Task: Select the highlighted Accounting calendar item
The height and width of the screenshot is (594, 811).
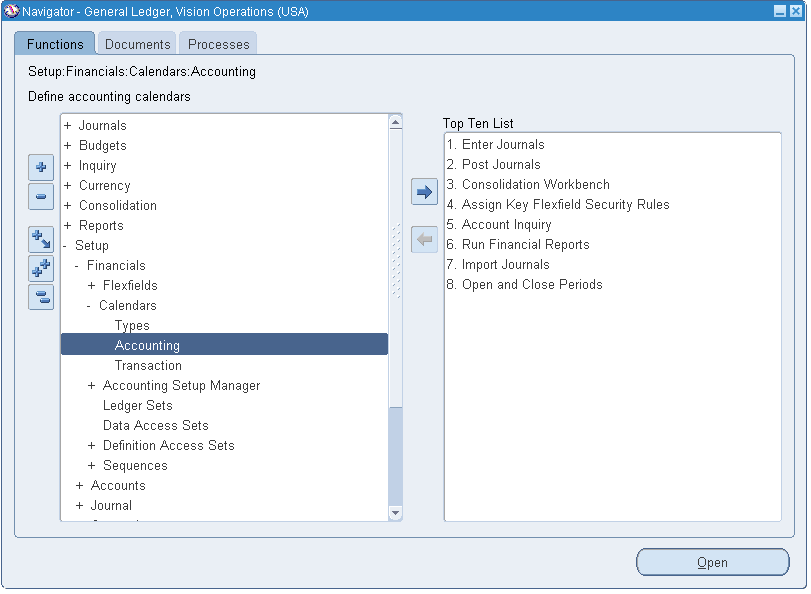Action: point(224,345)
